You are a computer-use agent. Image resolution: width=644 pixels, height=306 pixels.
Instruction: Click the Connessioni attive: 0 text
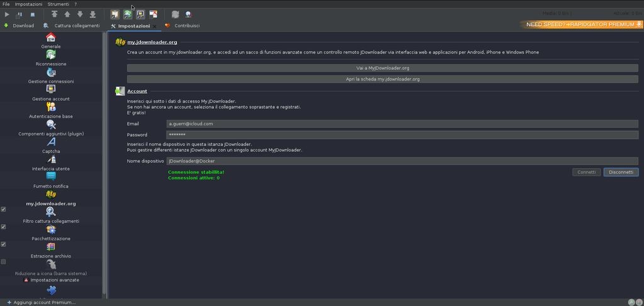pyautogui.click(x=194, y=178)
